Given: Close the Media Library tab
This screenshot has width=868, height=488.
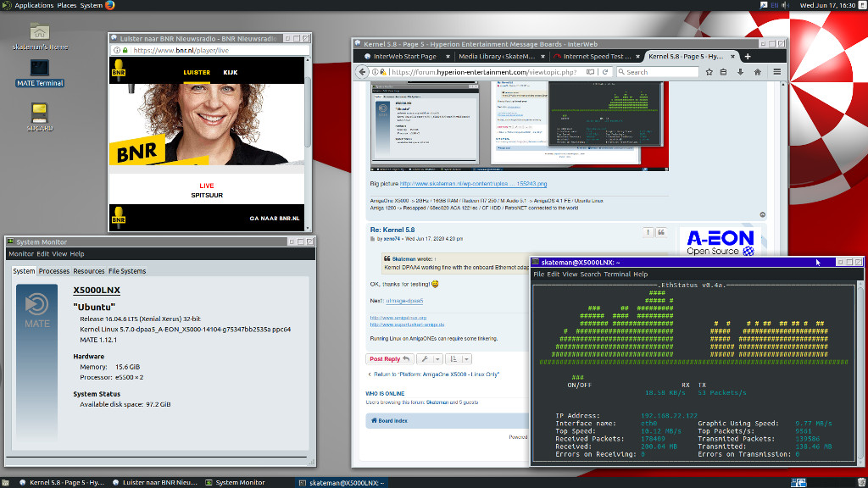Looking at the screenshot, I should [x=542, y=57].
